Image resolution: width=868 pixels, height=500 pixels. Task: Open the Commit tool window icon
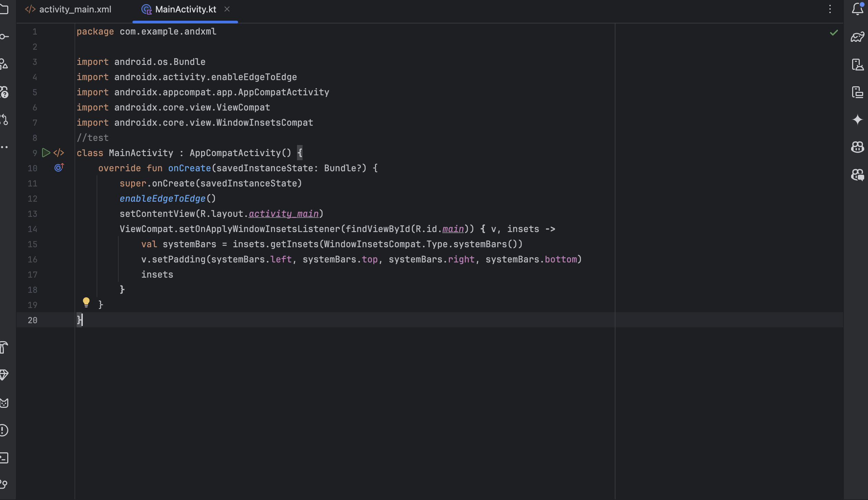pos(4,37)
